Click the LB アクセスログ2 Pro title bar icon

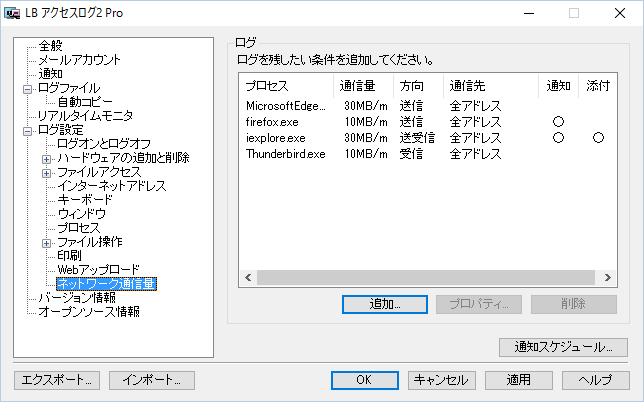click(x=12, y=13)
